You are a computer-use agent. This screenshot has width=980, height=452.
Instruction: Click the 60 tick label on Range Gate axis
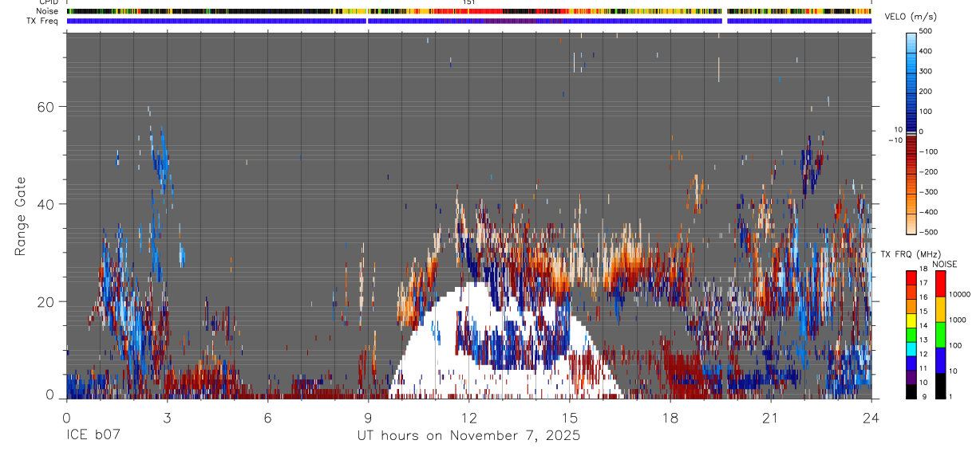[44, 107]
